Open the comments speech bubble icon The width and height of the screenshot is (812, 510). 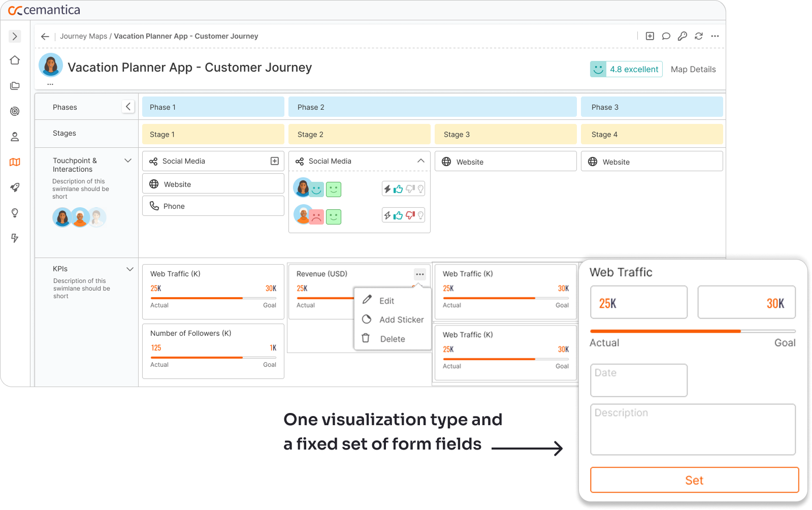(666, 36)
